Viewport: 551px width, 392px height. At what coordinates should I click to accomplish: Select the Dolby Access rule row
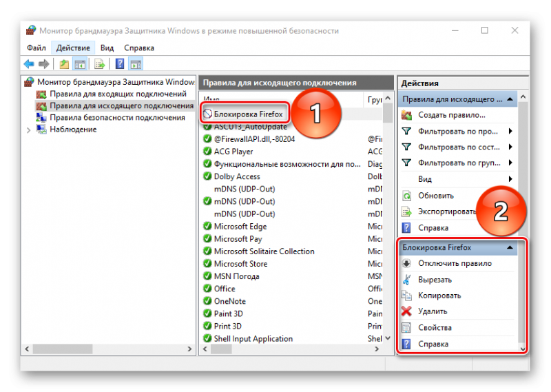[x=292, y=176]
